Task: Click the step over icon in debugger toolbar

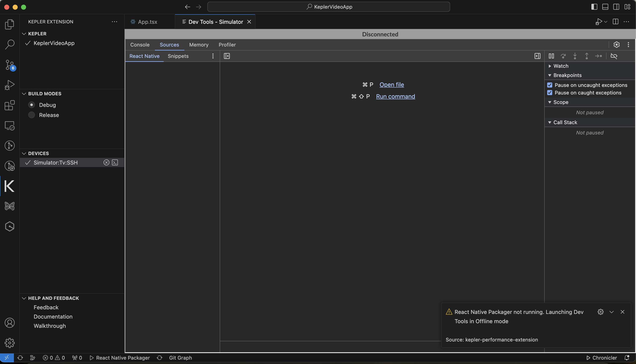Action: (563, 56)
